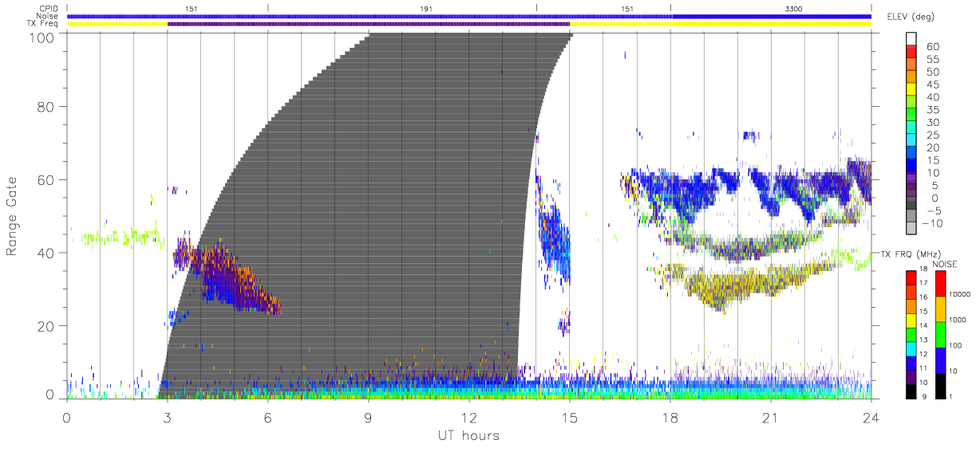
Task: Select the 24 UT hours tick label
Action: (871, 418)
